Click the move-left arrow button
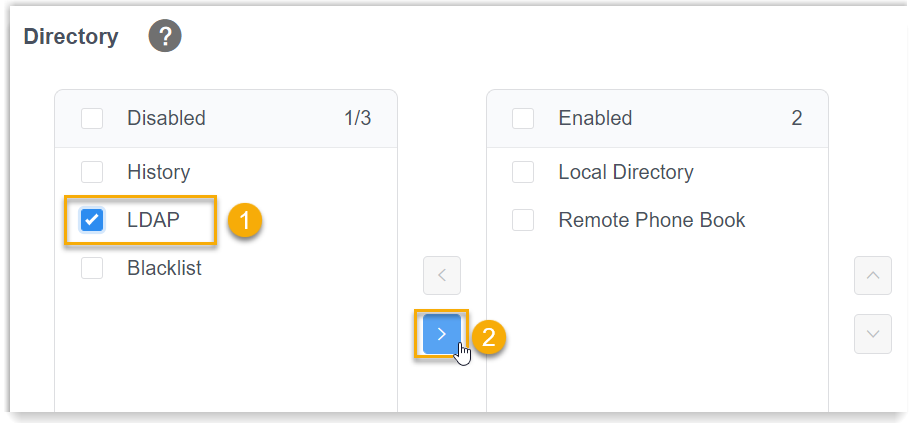The width and height of the screenshot is (916, 423). (x=442, y=275)
